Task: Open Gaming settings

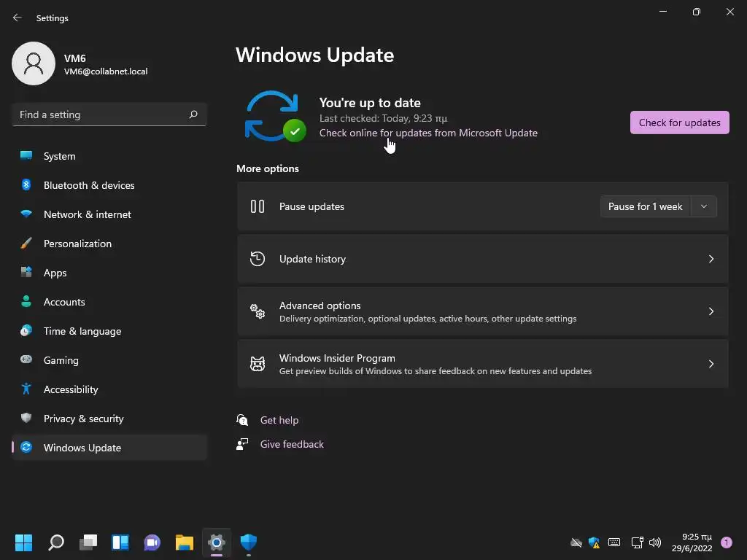Action: click(109, 360)
